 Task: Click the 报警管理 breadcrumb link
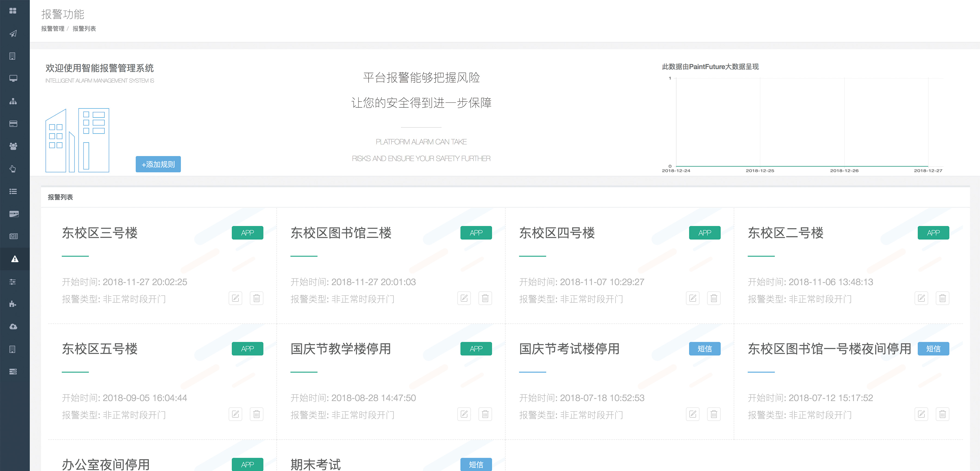(x=53, y=29)
